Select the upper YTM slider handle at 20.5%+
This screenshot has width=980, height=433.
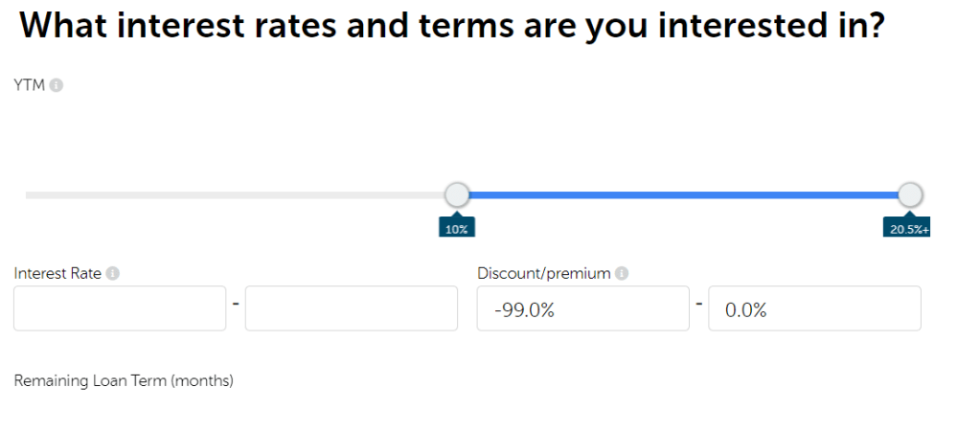click(910, 195)
